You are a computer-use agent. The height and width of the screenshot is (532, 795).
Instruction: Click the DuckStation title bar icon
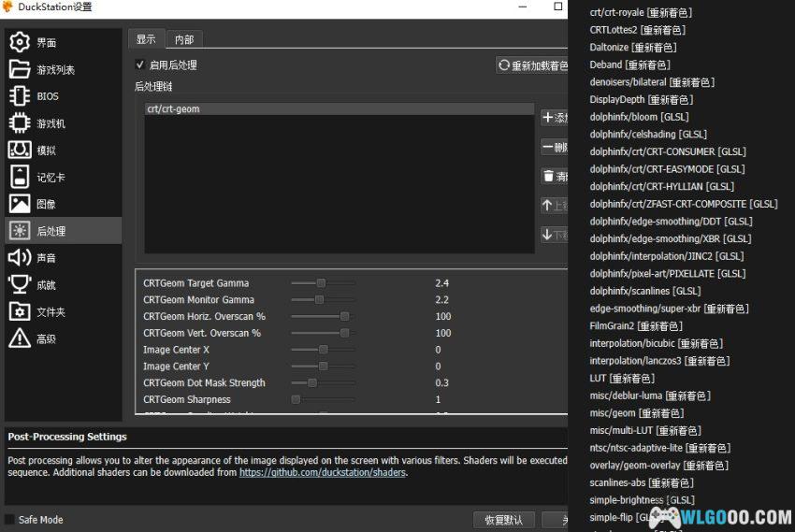pyautogui.click(x=7, y=7)
